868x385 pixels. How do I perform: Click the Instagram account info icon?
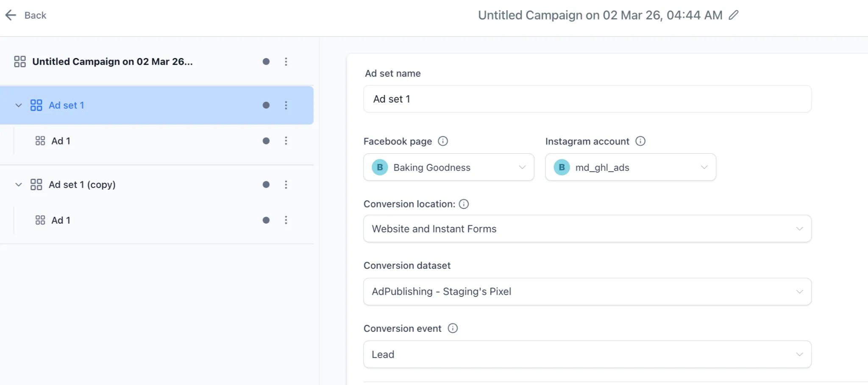(640, 141)
